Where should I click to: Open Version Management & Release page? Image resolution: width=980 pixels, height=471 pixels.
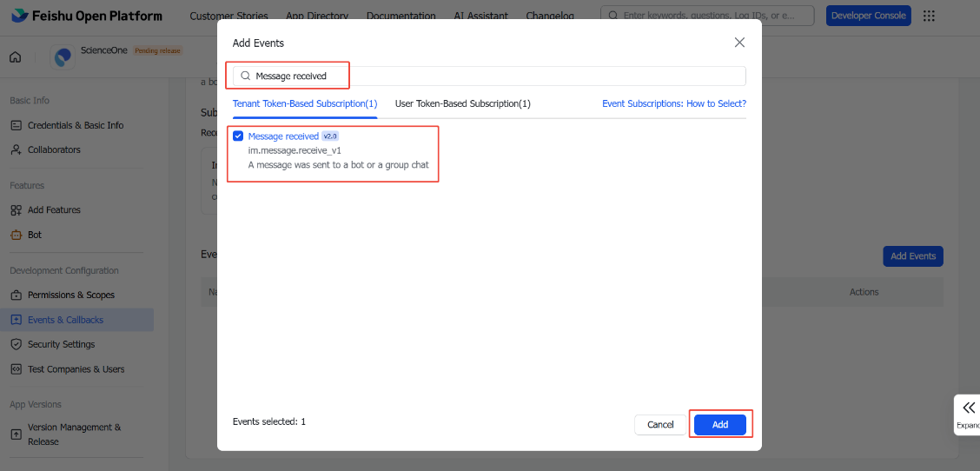tap(75, 435)
